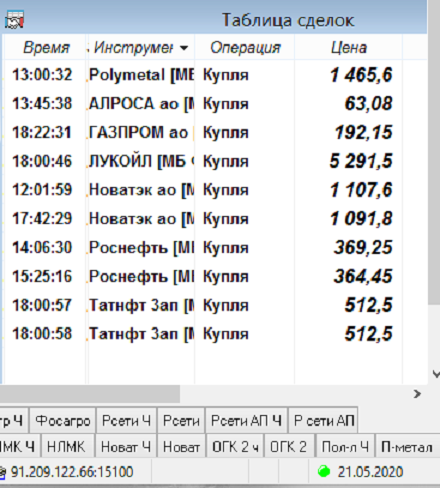Click the vertical scrollbar thumb

point(434,152)
